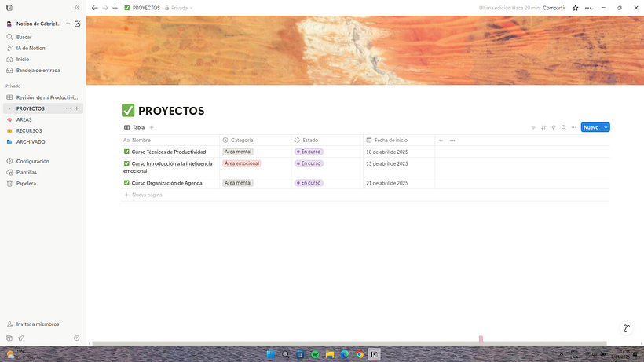Viewport: 644px width, 362px height.
Task: Click the horizontal scrollbar
Action: (349, 343)
